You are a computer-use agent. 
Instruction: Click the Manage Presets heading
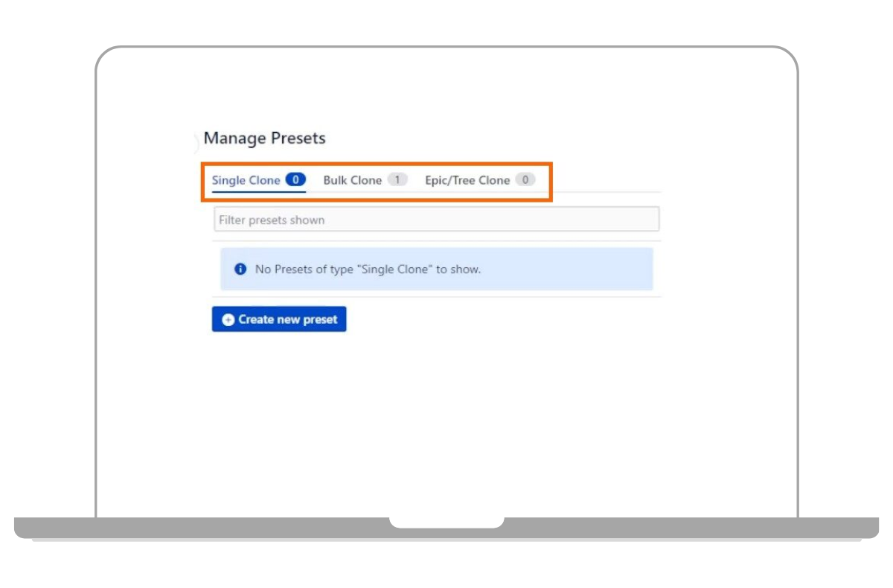(x=265, y=138)
